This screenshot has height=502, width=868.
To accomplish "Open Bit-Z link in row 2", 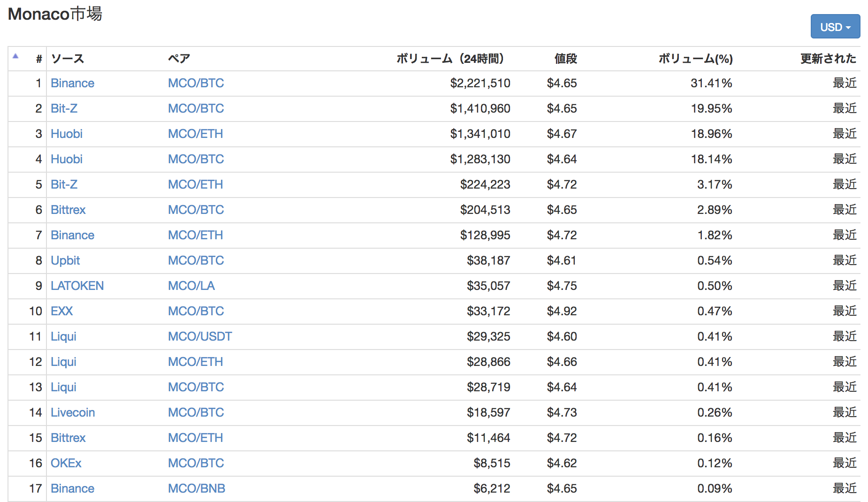I will (x=64, y=108).
